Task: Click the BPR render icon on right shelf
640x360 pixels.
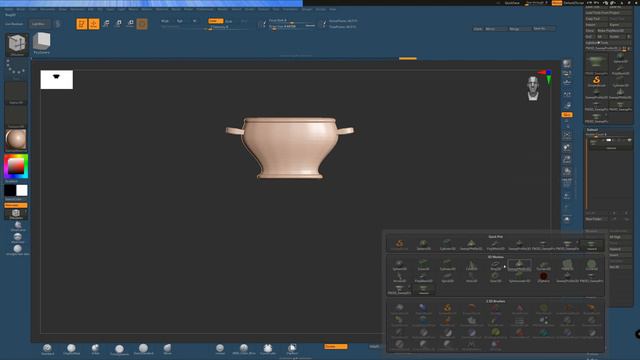Action: click(567, 64)
